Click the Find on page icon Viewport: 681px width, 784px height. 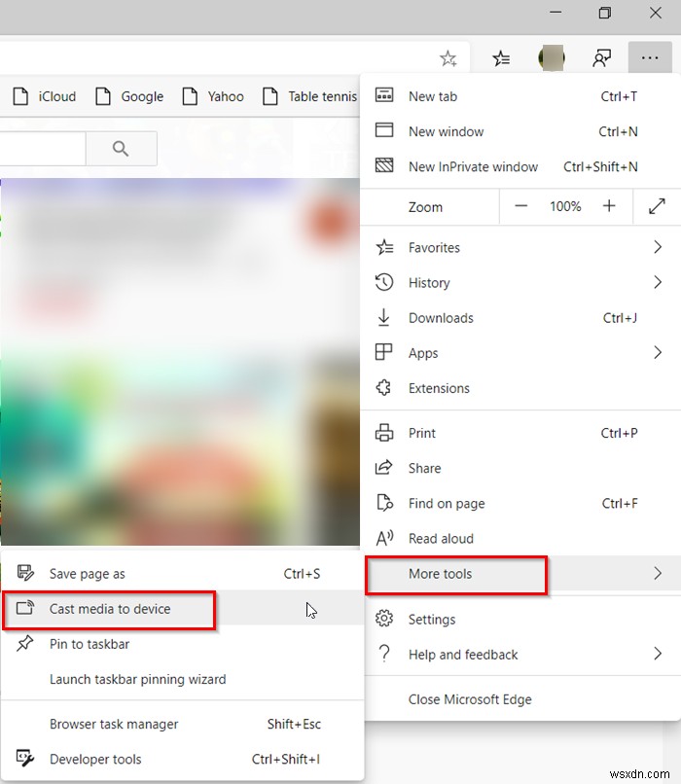384,503
